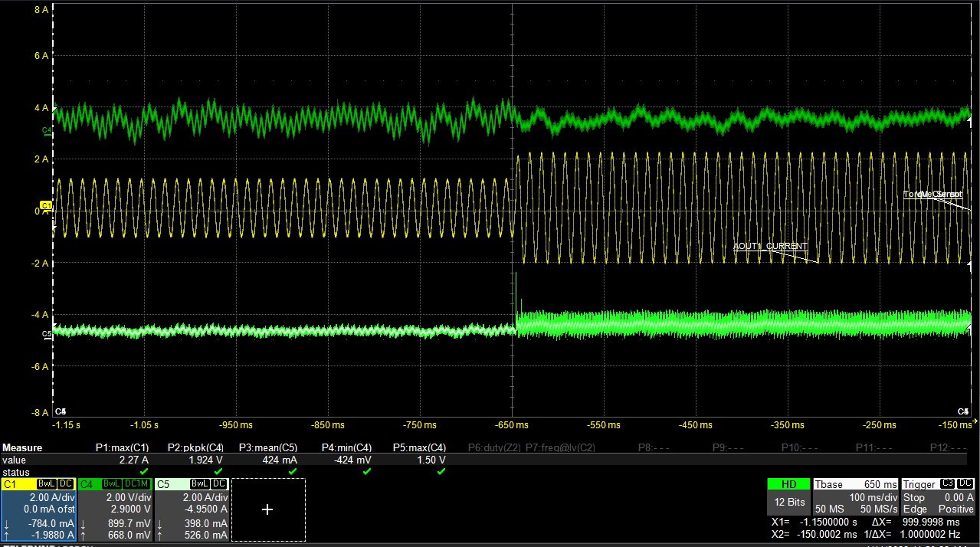Click the empty P8 measurement slot
The height and width of the screenshot is (547, 980).
point(653,447)
